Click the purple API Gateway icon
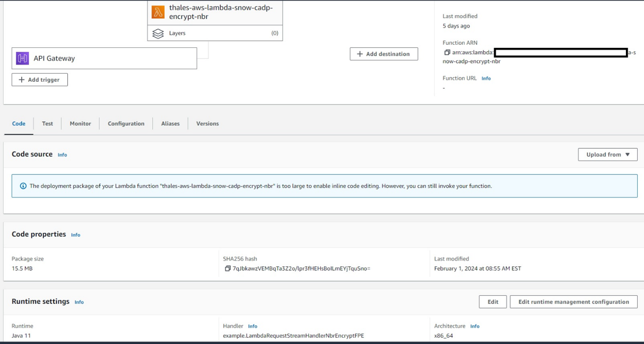 click(23, 58)
